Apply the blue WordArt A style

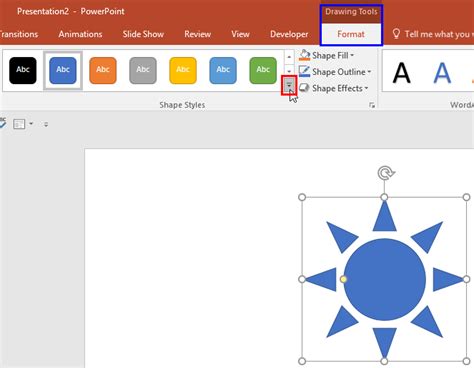coord(442,73)
